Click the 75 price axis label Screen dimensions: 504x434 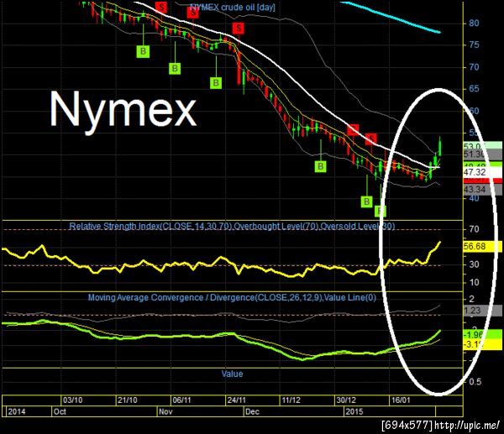pyautogui.click(x=474, y=44)
